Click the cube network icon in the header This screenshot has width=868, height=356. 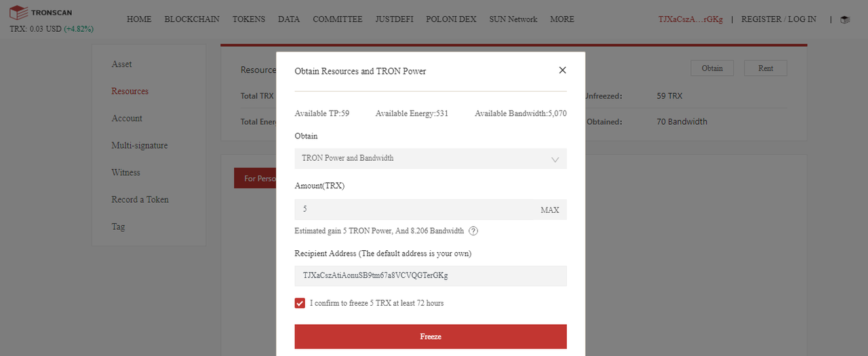click(x=845, y=20)
